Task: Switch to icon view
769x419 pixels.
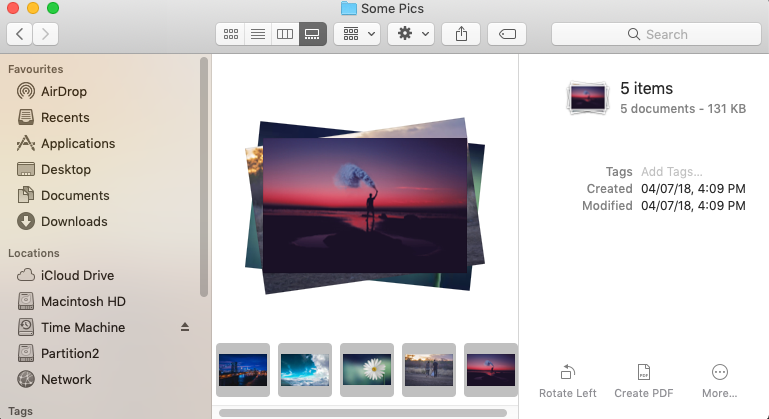Action: point(231,34)
